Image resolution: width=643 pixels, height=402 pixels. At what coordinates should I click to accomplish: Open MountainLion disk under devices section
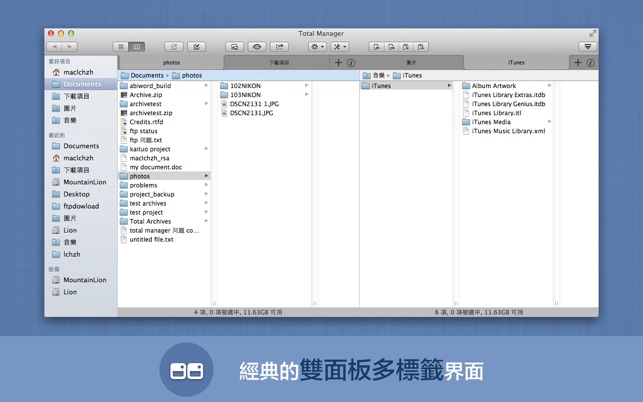point(79,280)
